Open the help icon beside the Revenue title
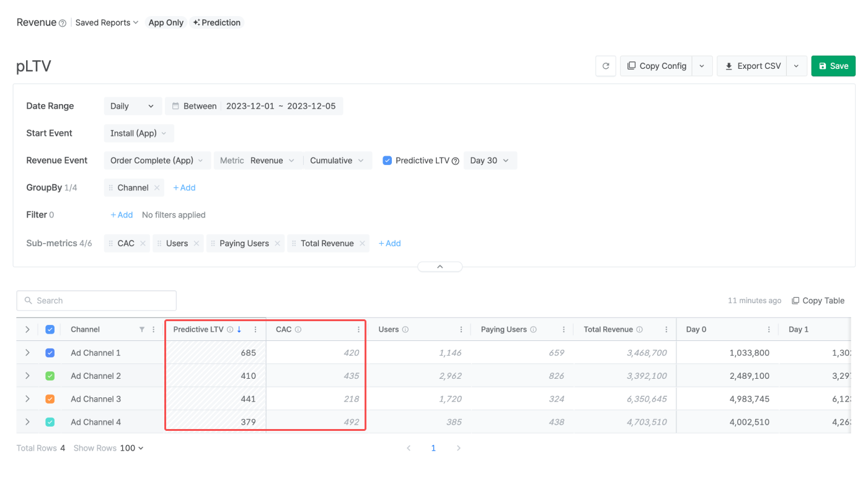Image resolution: width=868 pixels, height=496 pixels. [x=63, y=23]
